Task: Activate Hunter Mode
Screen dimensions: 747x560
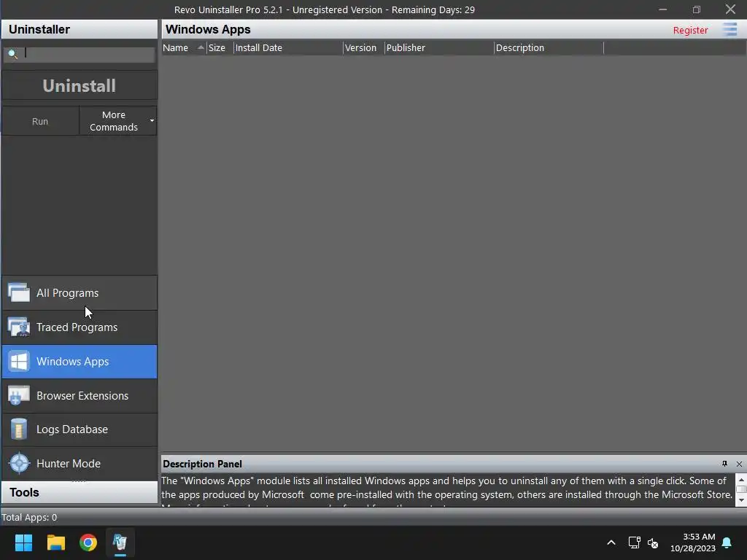Action: pos(80,463)
